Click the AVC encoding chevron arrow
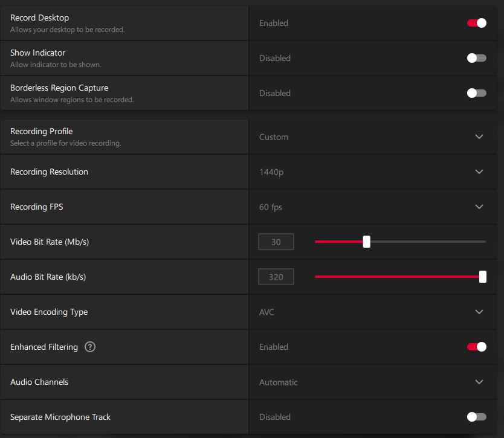Image resolution: width=504 pixels, height=438 pixels. coord(479,312)
